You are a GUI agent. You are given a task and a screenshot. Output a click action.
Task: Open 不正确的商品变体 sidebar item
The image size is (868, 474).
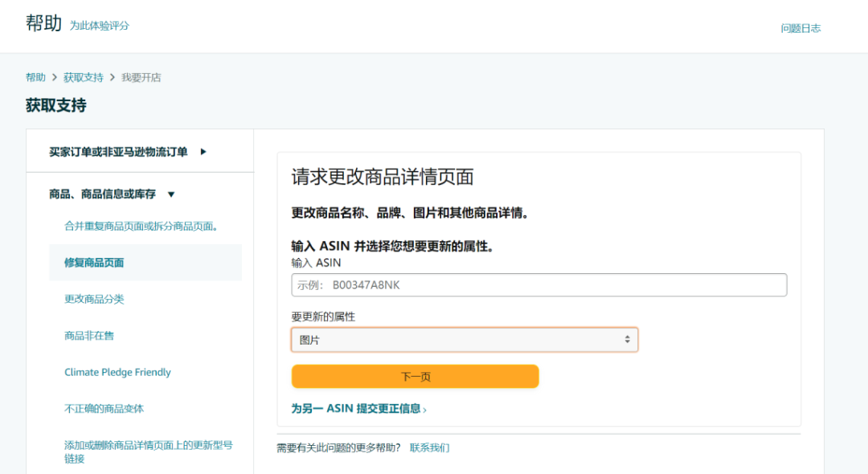[104, 409]
